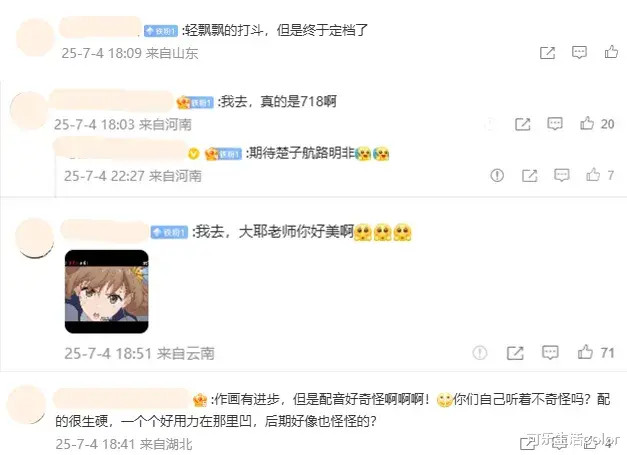Report the 期待楚子航路明非 reply
Viewport: 627px width, 455px height.
click(x=497, y=175)
